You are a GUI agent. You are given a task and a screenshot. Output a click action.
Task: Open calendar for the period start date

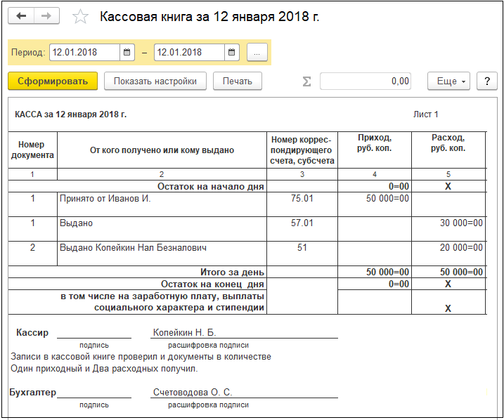coord(127,53)
